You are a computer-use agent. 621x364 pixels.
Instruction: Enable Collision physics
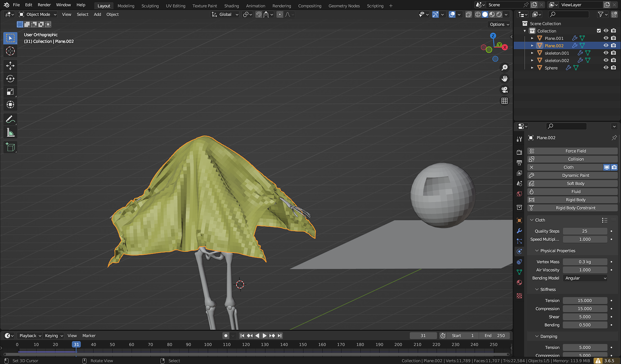pyautogui.click(x=572, y=159)
